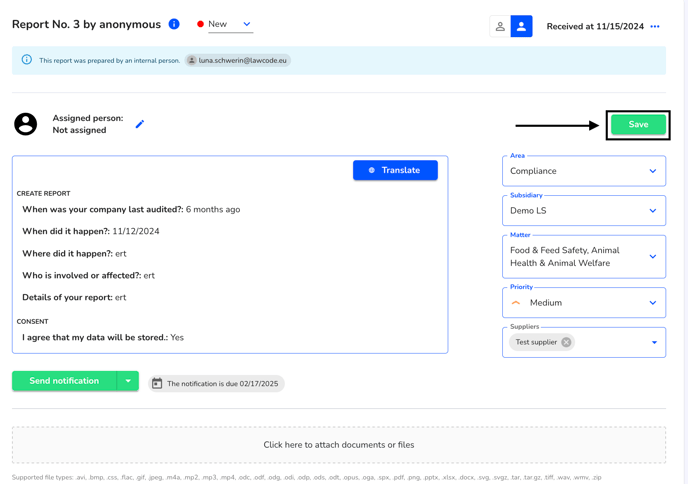The image size is (688, 484).
Task: Click the Translate button
Action: click(x=395, y=170)
